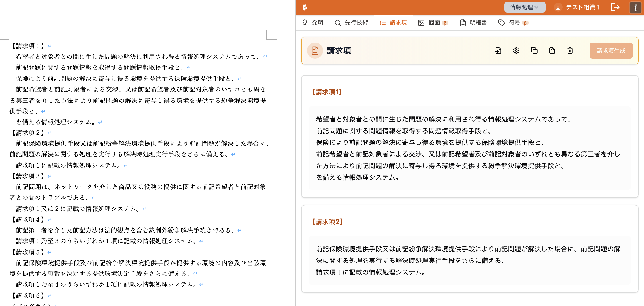Click the document icon next to the trash
This screenshot has width=644, height=306.
point(552,51)
